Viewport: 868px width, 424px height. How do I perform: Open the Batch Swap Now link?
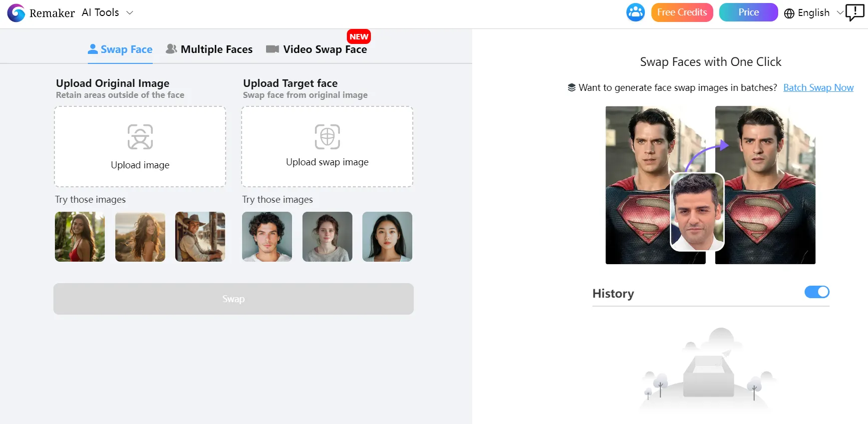pos(819,88)
